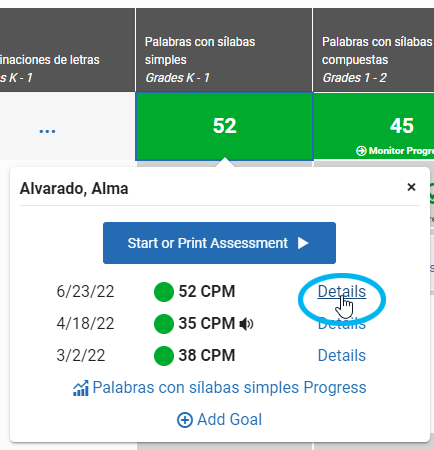Viewport: 434px width, 450px height.
Task: Click the three dots placeholder cell
Action: [x=47, y=130]
